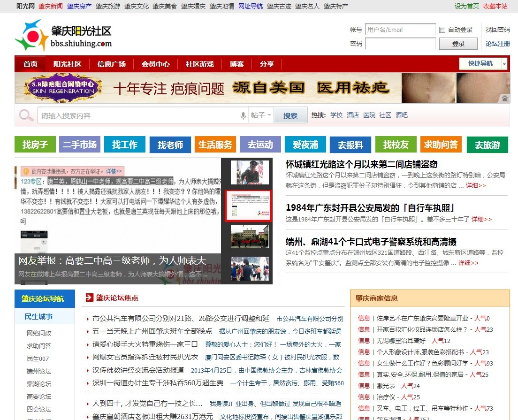Toggle the 自动登录 checkbox

[x=442, y=30]
